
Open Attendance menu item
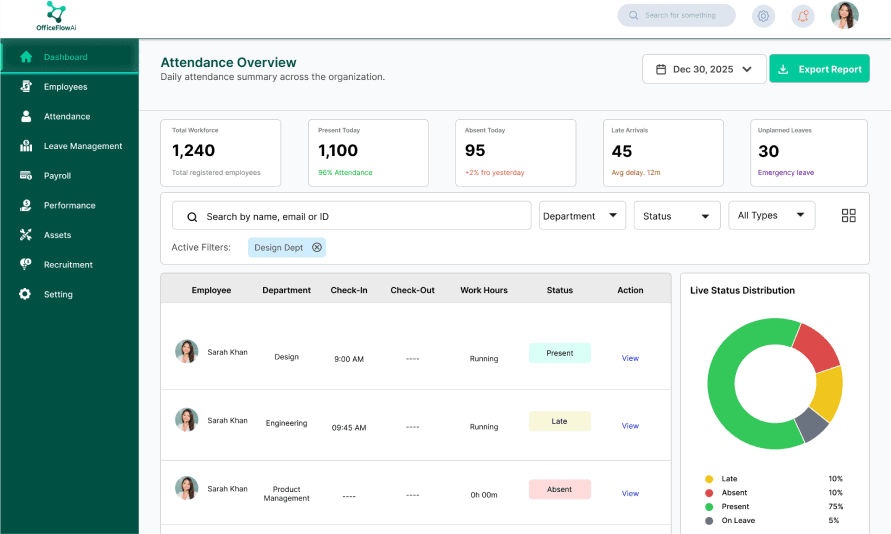click(69, 116)
